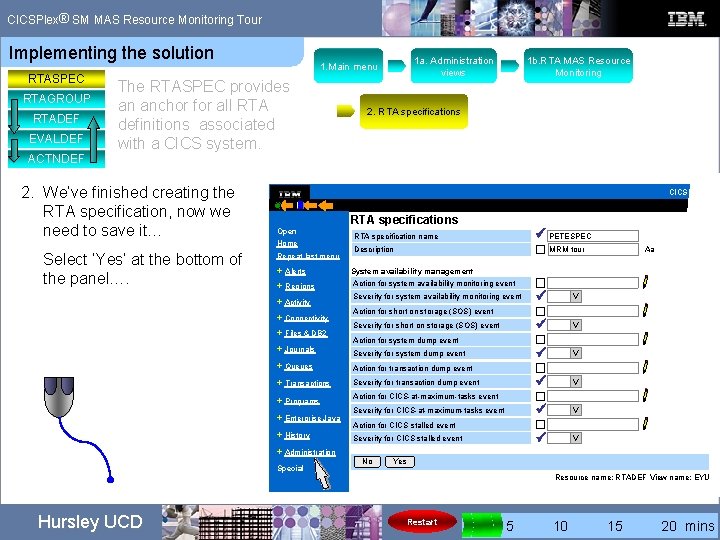The height and width of the screenshot is (540, 720).
Task: Click the Repeat last menu link
Action: pos(308,256)
